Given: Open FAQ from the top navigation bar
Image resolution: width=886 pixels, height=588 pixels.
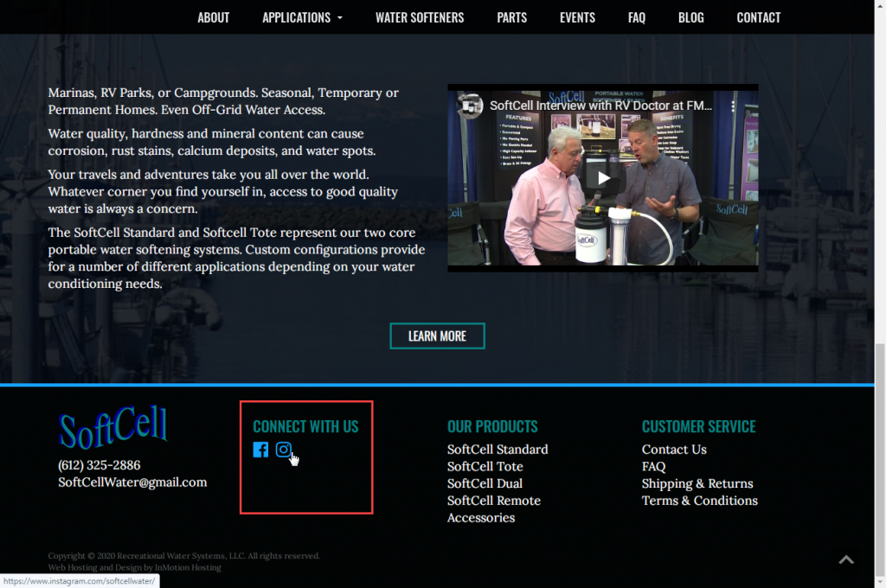Looking at the screenshot, I should click(637, 17).
